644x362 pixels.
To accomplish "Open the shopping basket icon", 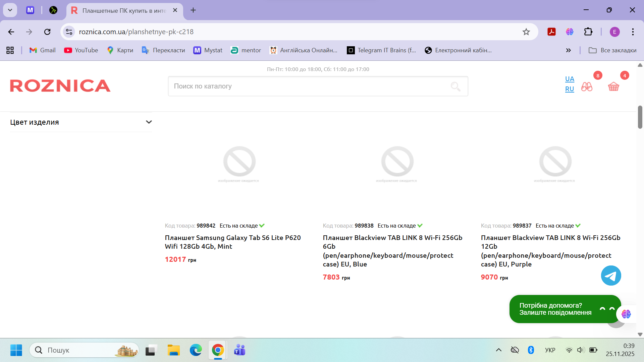I will (613, 86).
